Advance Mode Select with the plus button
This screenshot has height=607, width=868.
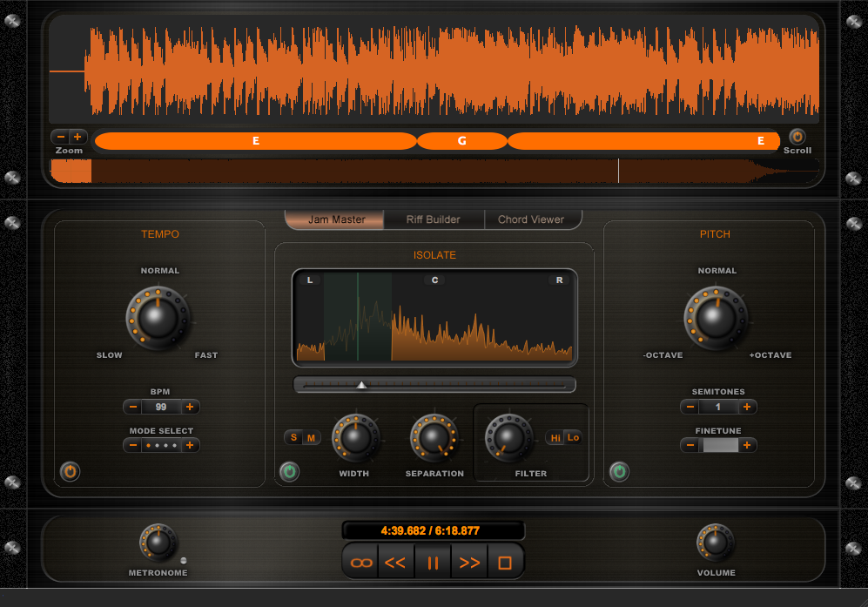190,445
